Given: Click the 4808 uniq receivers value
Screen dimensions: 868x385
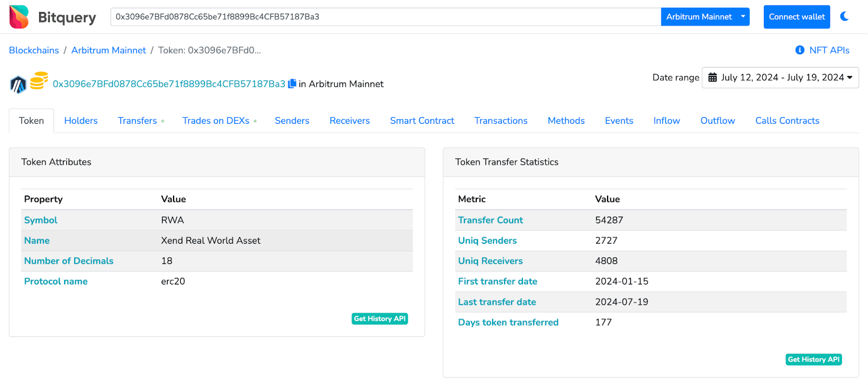Looking at the screenshot, I should (x=607, y=261).
